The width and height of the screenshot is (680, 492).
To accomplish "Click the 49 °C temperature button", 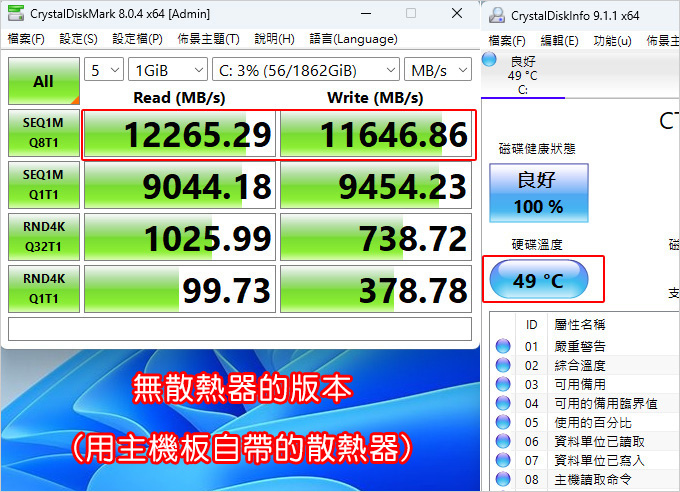I will tap(539, 279).
